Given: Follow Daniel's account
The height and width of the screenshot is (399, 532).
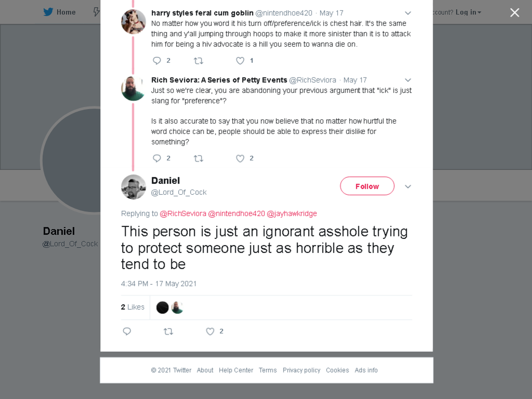Looking at the screenshot, I should coord(367,186).
